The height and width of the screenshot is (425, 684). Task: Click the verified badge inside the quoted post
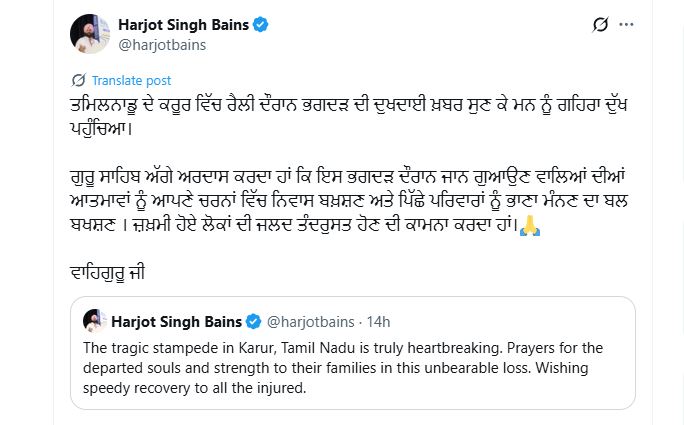[x=253, y=322]
